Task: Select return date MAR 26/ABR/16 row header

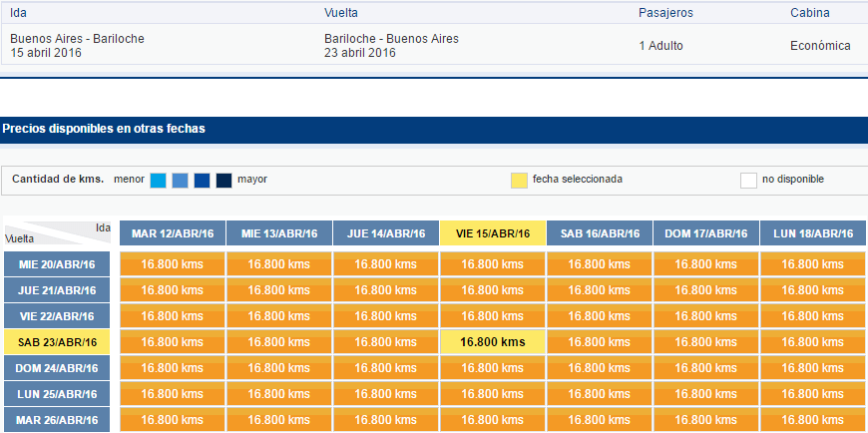Action: pos(57,420)
